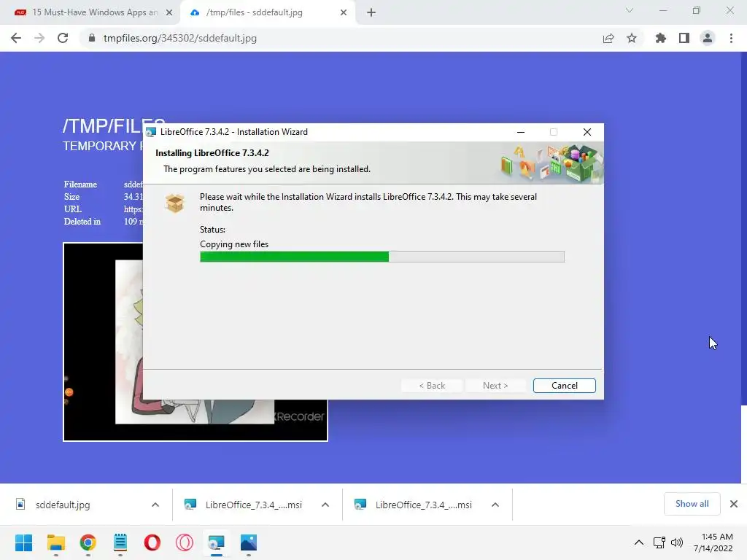Image resolution: width=747 pixels, height=560 pixels.
Task: Click the lock icon in address bar
Action: 92,38
